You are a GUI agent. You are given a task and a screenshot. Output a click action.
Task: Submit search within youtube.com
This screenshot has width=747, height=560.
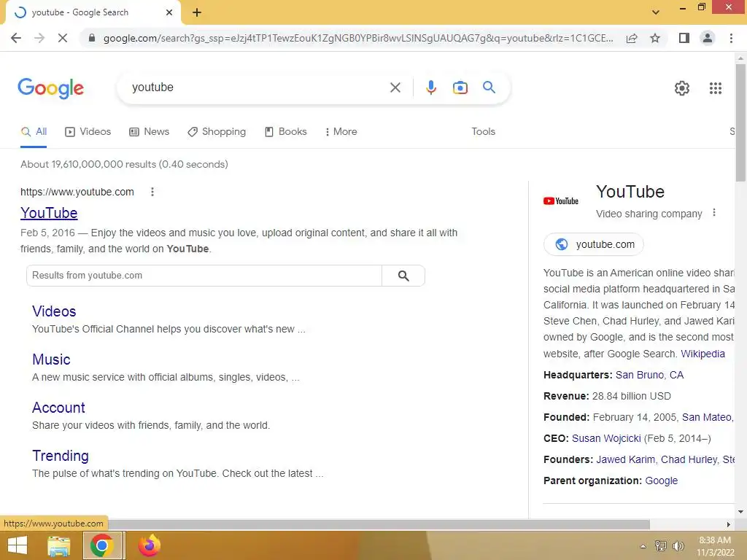[403, 276]
